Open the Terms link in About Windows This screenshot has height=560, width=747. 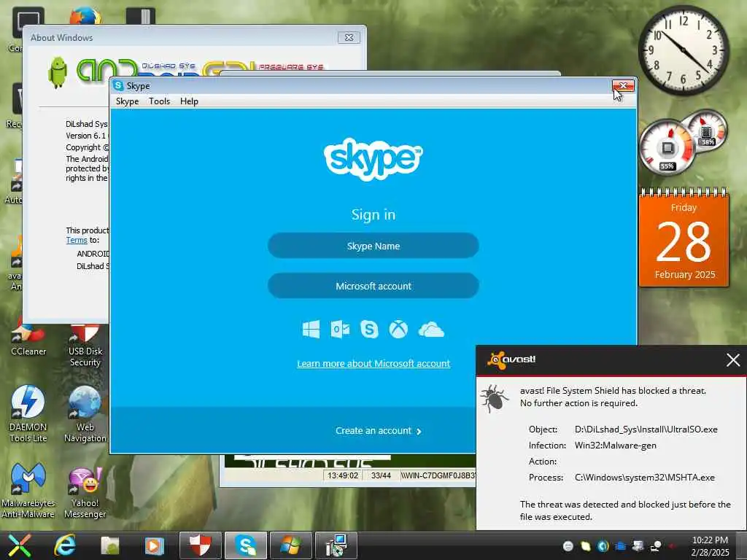tap(76, 240)
